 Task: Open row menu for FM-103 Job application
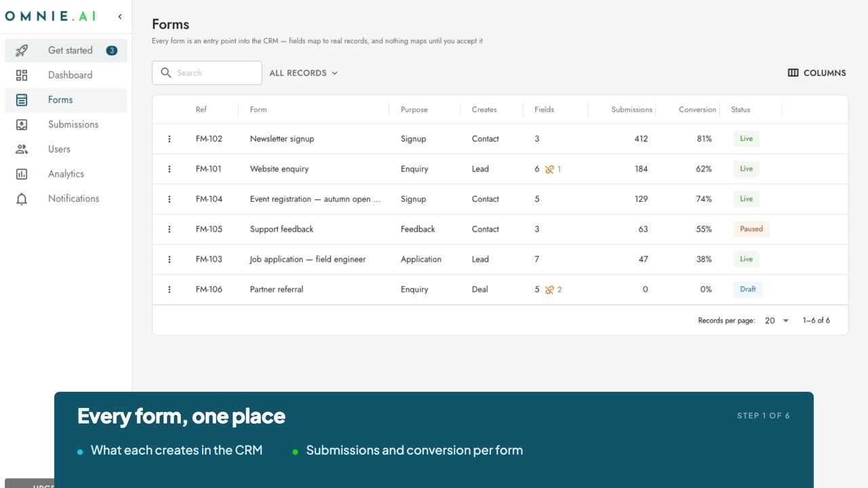tap(170, 260)
